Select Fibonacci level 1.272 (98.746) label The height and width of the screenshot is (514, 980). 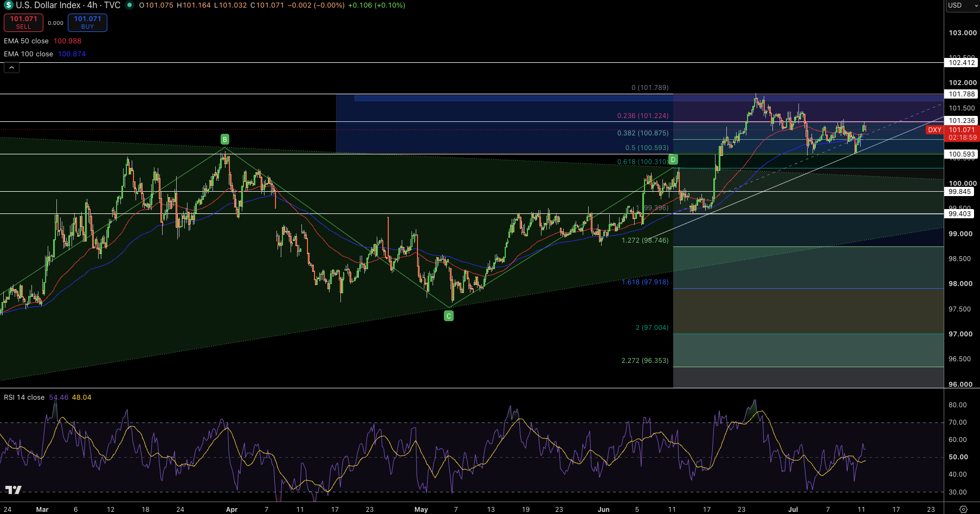[x=645, y=240]
